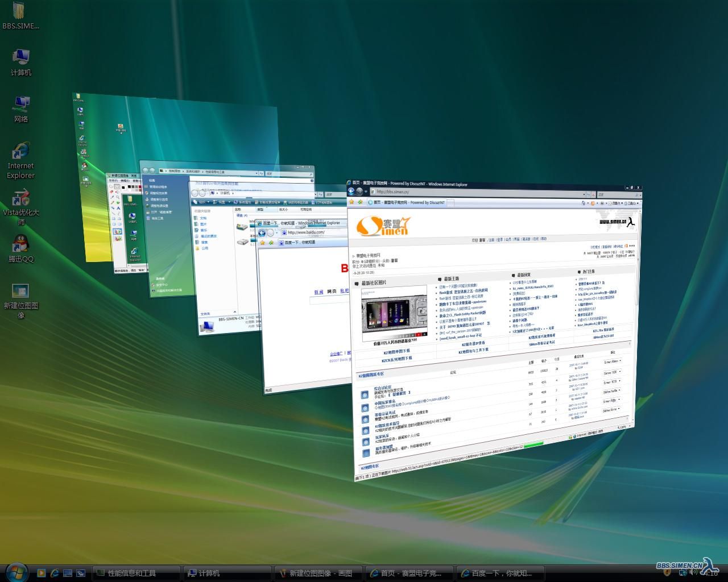Viewport: 728px width, 582px height.
Task: Open the 综合讨论区 forum link
Action: [383, 388]
